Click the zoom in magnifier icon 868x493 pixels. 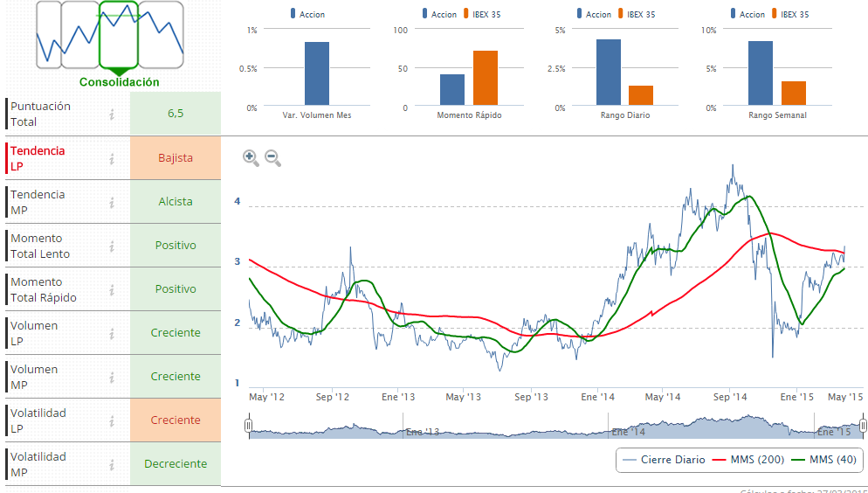click(251, 158)
